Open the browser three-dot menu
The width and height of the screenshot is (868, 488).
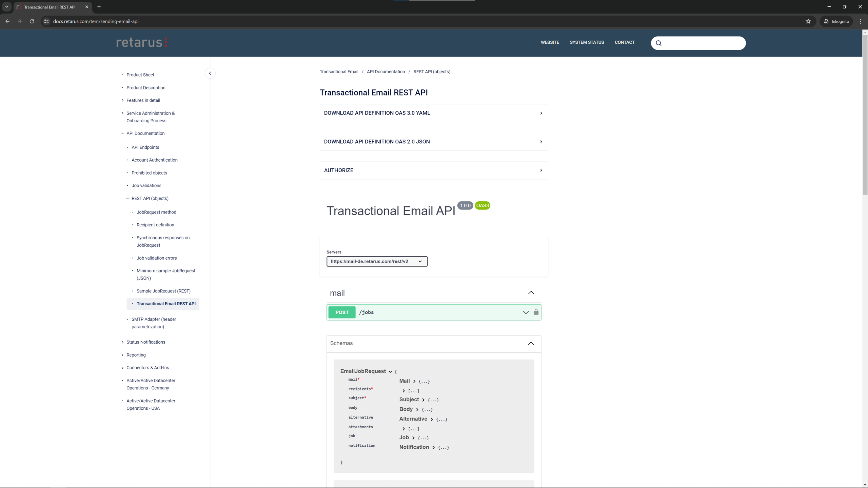[861, 21]
